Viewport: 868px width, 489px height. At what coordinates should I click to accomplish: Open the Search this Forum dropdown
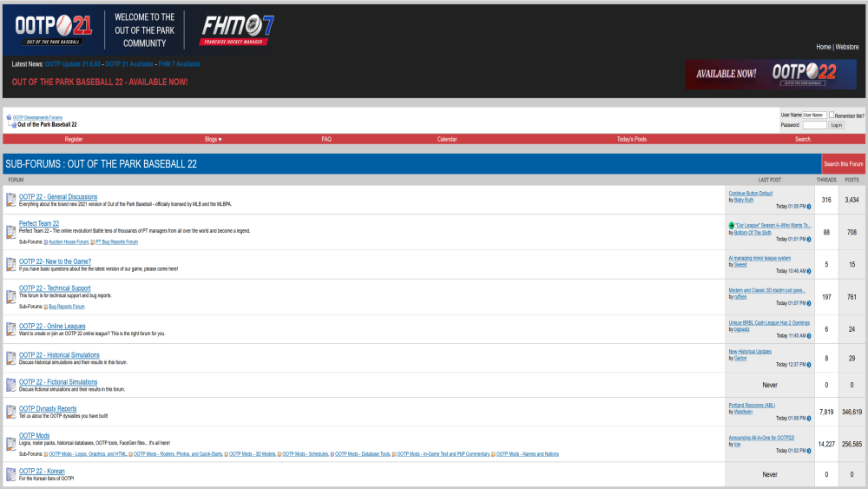coord(843,164)
